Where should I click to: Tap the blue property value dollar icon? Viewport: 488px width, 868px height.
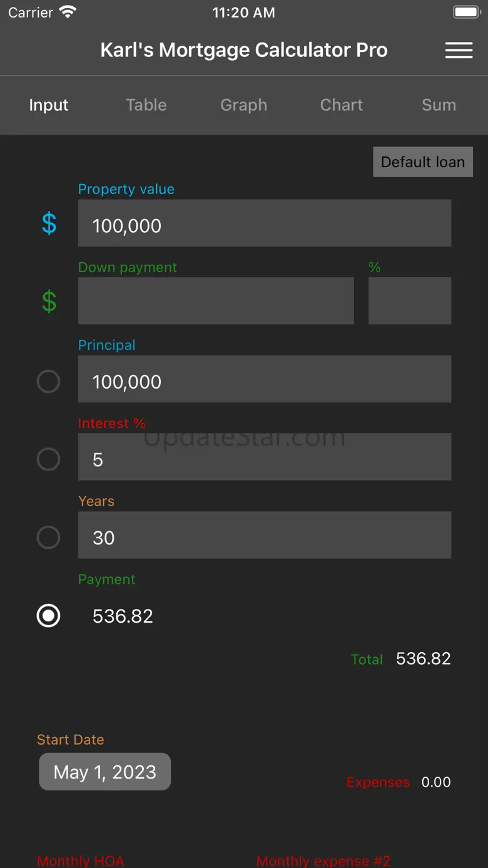pyautogui.click(x=49, y=223)
